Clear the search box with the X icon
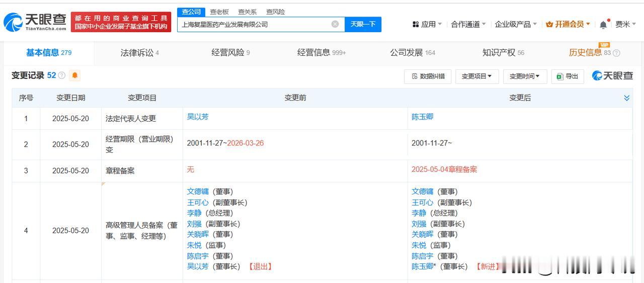This screenshot has width=644, height=283. 335,24
